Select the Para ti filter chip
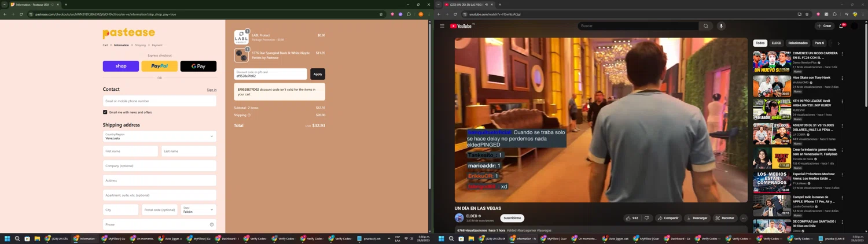The height and width of the screenshot is (244, 868). point(819,43)
